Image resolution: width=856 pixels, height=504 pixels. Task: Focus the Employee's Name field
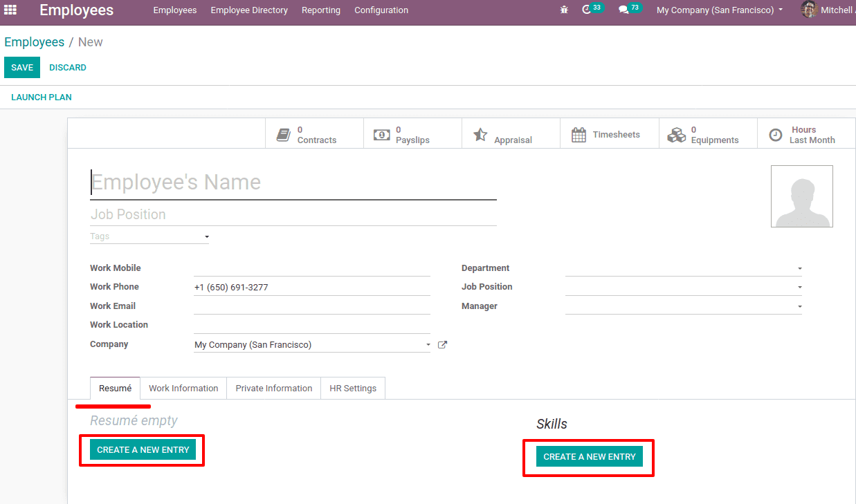(293, 183)
